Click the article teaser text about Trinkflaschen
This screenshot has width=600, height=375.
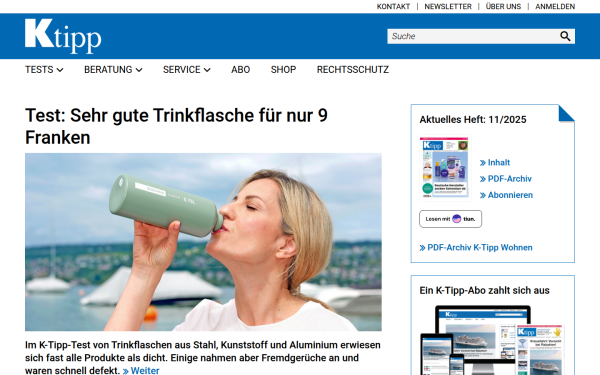pyautogui.click(x=203, y=358)
